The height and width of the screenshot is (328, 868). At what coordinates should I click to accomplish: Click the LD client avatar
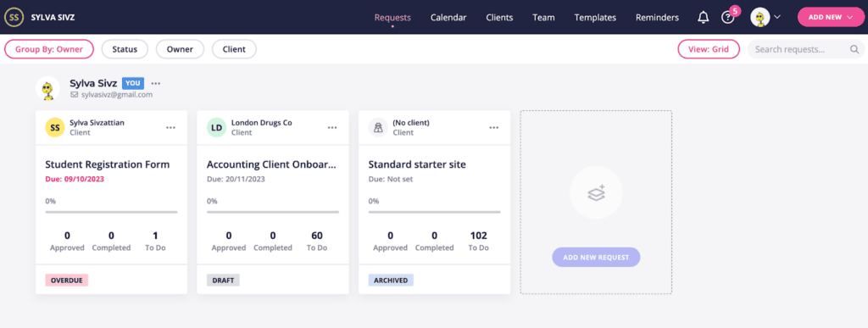(216, 128)
